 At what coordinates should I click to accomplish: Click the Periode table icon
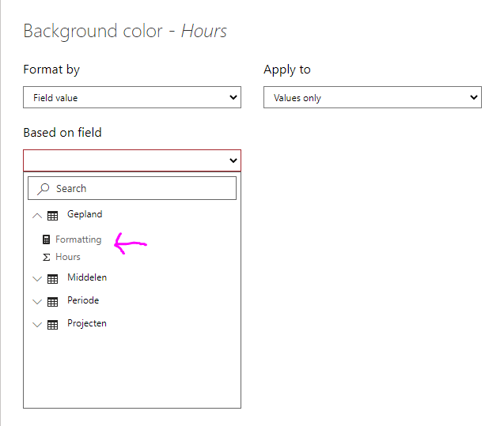[53, 302]
